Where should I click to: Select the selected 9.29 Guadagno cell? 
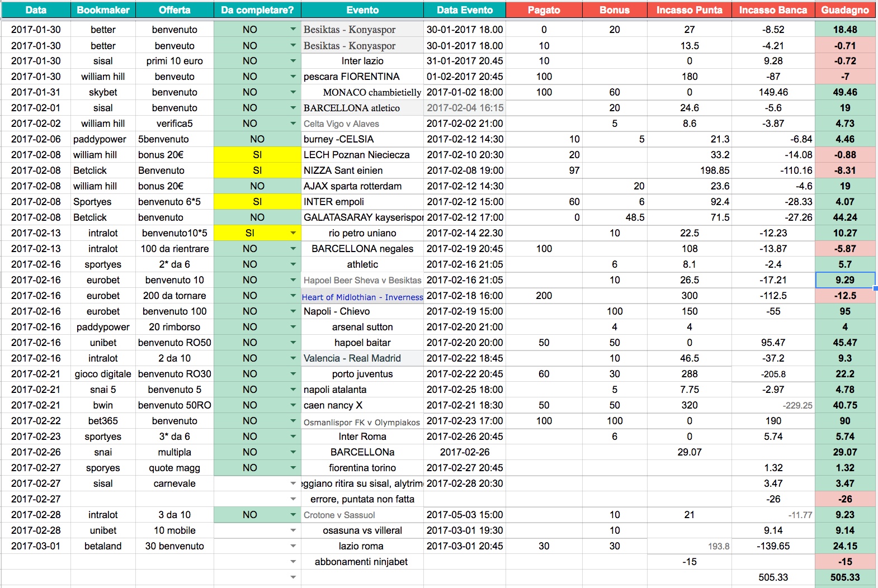tap(845, 280)
